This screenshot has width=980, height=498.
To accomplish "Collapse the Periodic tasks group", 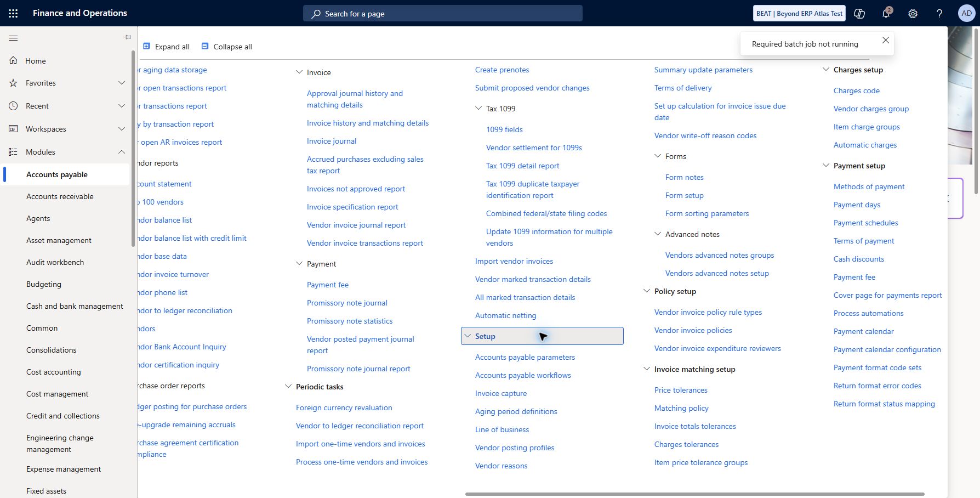I will click(x=288, y=387).
